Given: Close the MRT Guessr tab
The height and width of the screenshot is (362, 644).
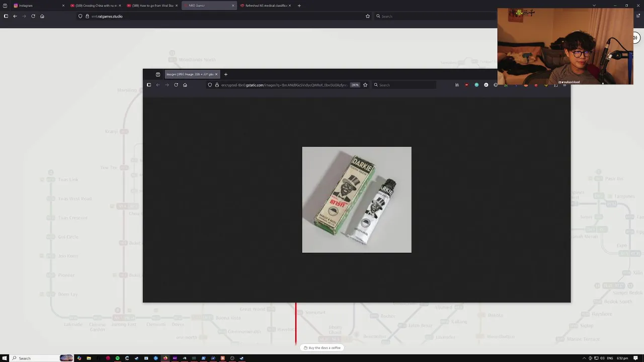Looking at the screenshot, I should (x=233, y=6).
